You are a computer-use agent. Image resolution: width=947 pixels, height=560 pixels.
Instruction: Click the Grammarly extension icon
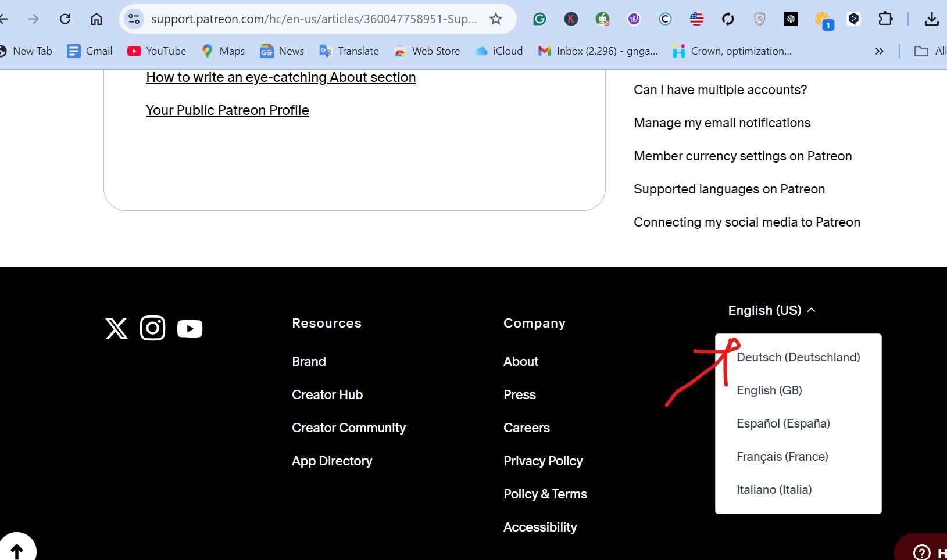(x=539, y=19)
